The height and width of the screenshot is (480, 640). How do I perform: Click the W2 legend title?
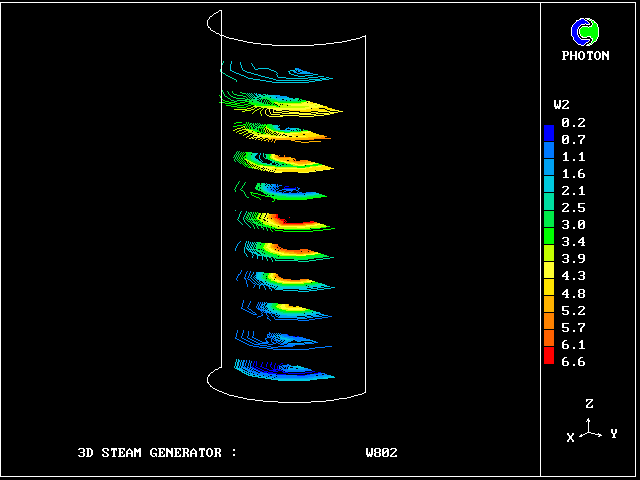pos(561,105)
